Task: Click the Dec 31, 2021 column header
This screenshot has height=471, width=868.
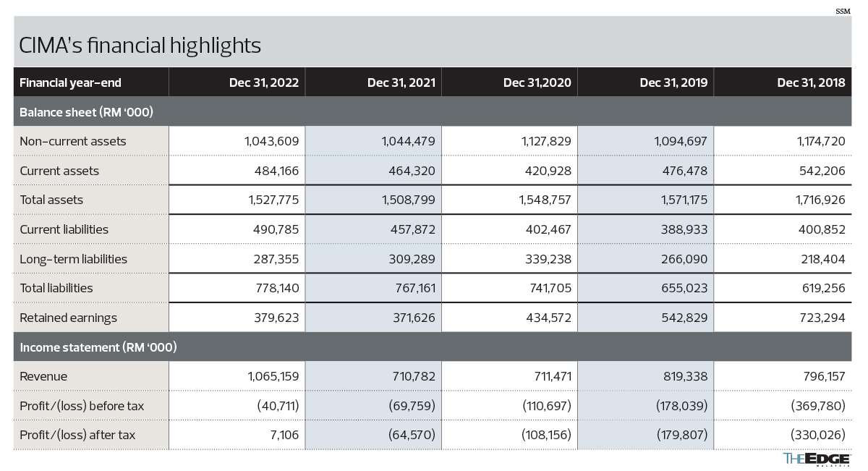Action: coord(401,82)
